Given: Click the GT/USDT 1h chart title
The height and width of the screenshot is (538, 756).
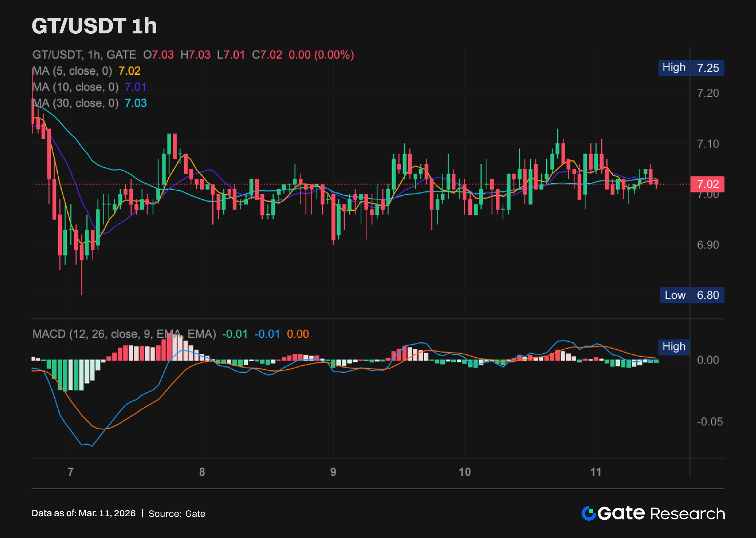Looking at the screenshot, I should pyautogui.click(x=94, y=26).
